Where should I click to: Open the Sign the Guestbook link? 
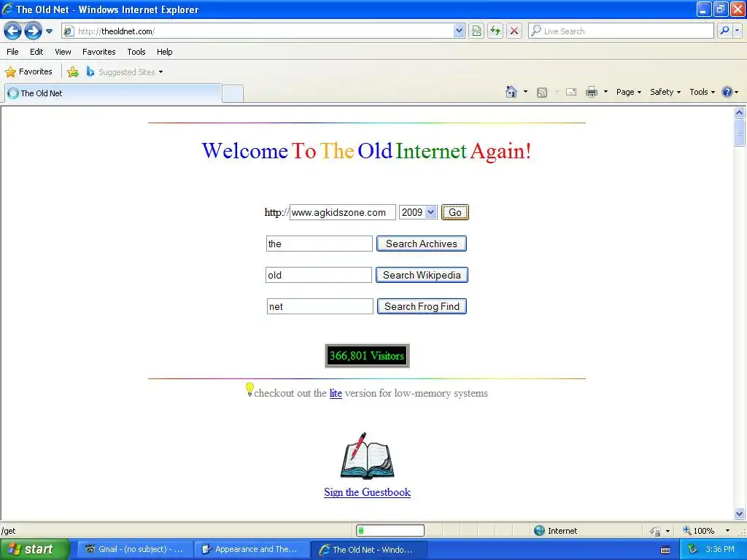click(x=368, y=492)
